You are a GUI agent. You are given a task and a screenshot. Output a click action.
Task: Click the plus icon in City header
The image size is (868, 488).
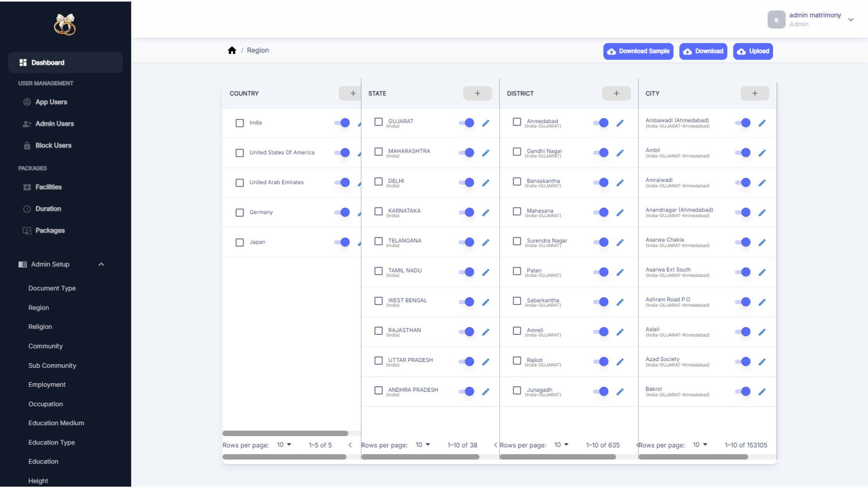(x=755, y=94)
